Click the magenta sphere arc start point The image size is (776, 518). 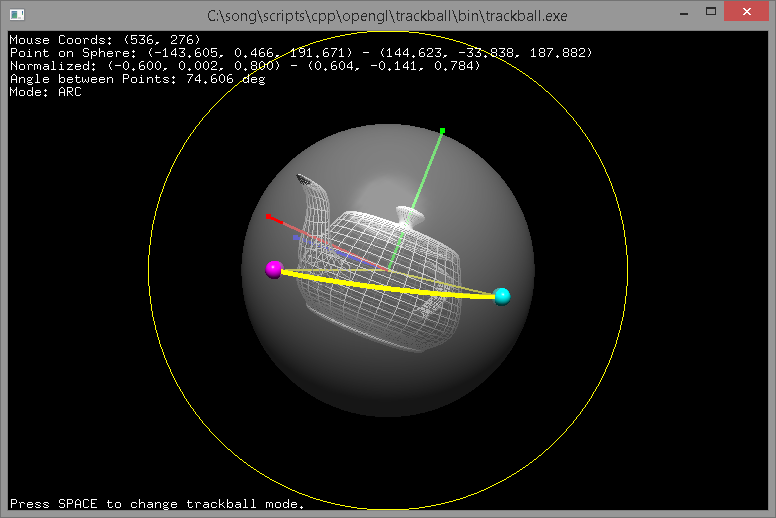pos(274,270)
